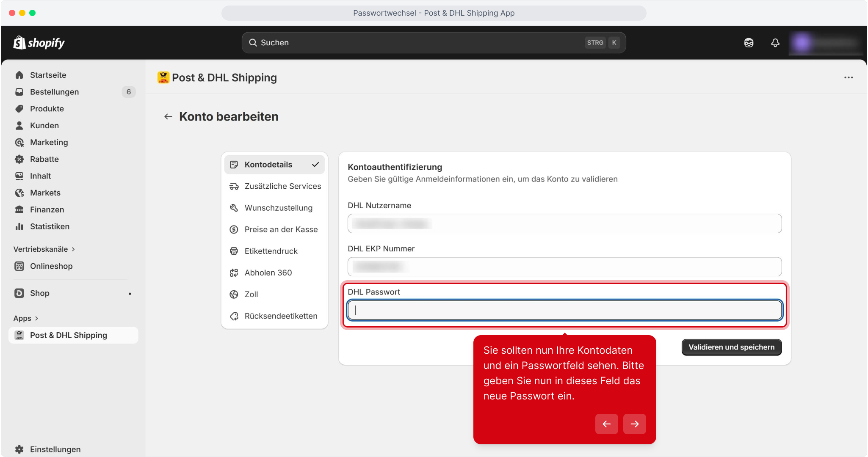The image size is (868, 457).
Task: Open the Kontodetails tab
Action: coord(274,165)
